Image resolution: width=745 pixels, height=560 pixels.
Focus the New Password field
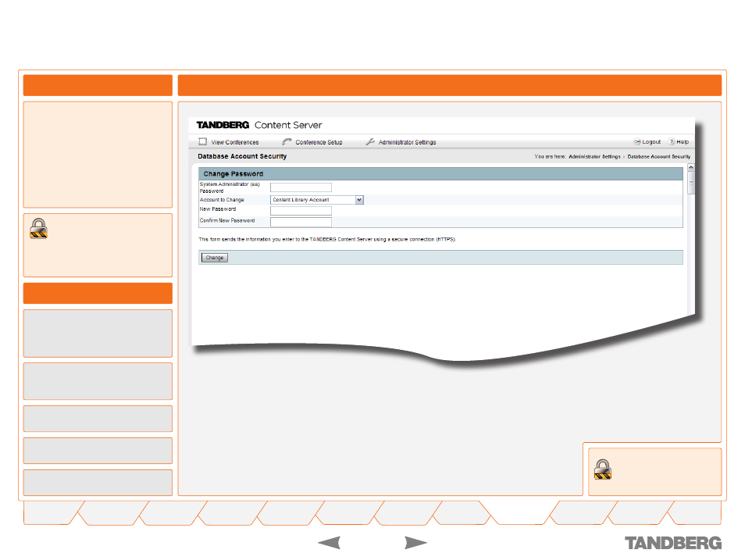301,211
